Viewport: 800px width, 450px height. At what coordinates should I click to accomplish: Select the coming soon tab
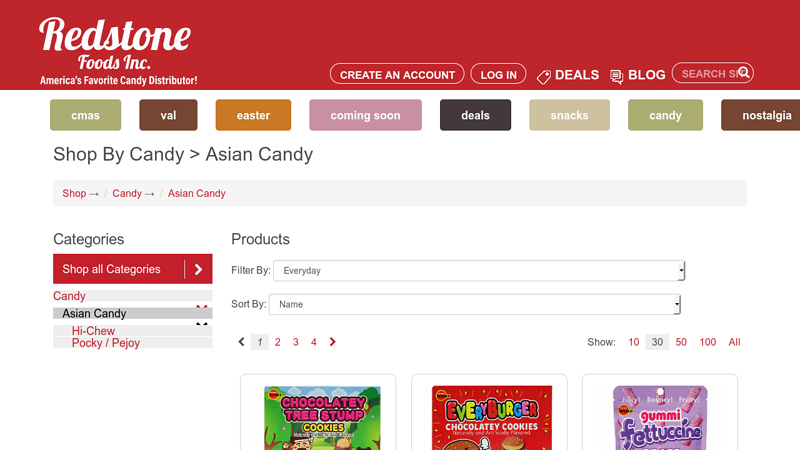[365, 115]
